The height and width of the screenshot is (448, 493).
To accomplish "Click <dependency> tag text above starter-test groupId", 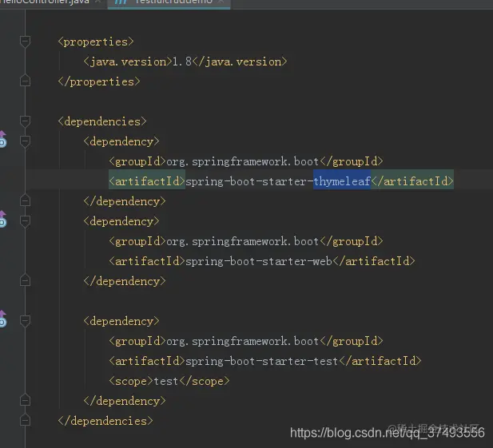I will click(121, 321).
